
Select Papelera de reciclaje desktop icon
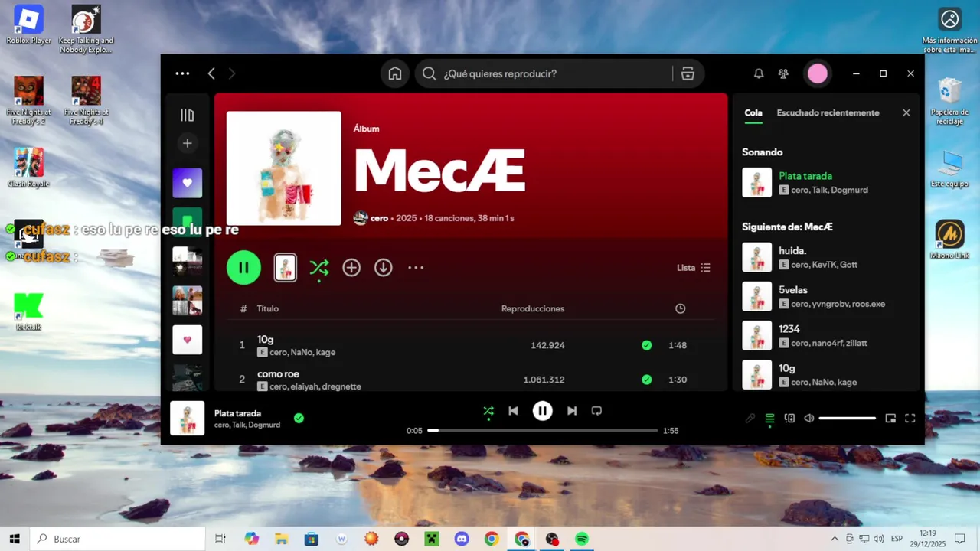tap(950, 101)
